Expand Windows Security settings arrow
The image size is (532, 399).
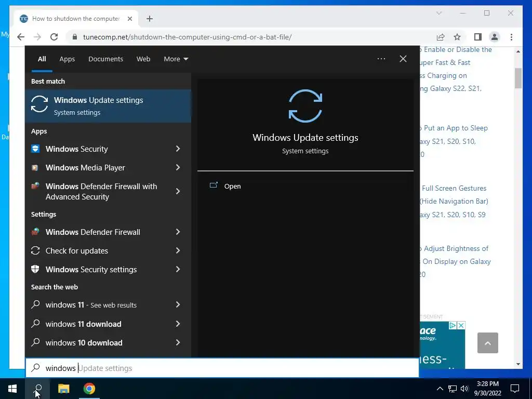point(178,269)
